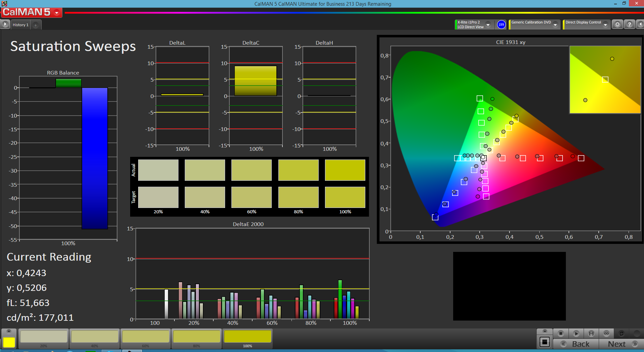Screen dimensions: 644x352
Task: Click the play arrow beside History 1
Action: (x=5, y=25)
